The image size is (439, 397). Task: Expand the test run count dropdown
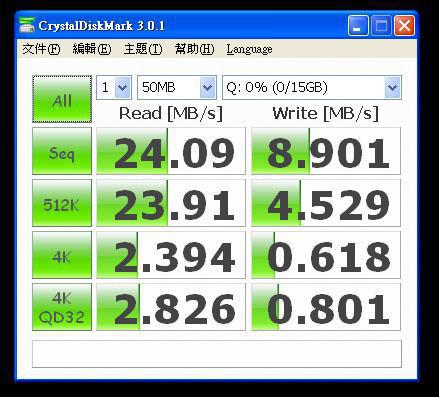click(114, 87)
